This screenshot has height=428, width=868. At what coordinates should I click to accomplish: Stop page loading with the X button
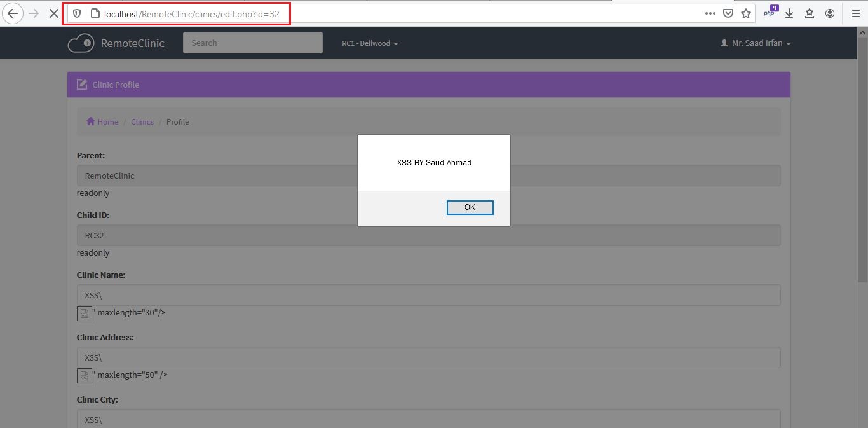[x=54, y=13]
